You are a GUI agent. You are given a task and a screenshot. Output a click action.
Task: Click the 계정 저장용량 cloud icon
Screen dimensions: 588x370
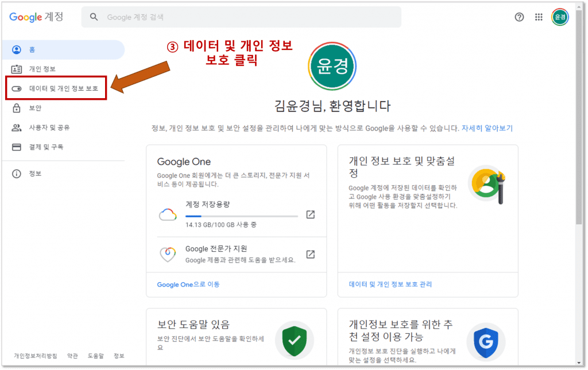coord(168,215)
